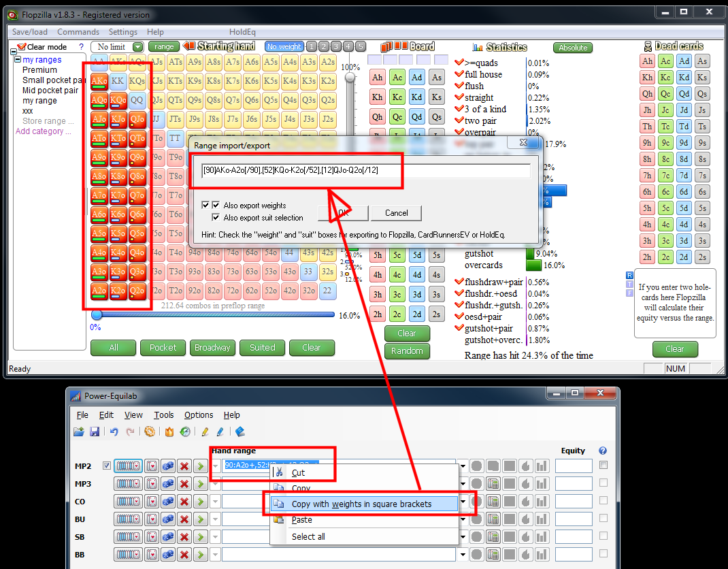The height and width of the screenshot is (569, 728).
Task: Click the calculator icon in MP3 row
Action: pyautogui.click(x=493, y=484)
